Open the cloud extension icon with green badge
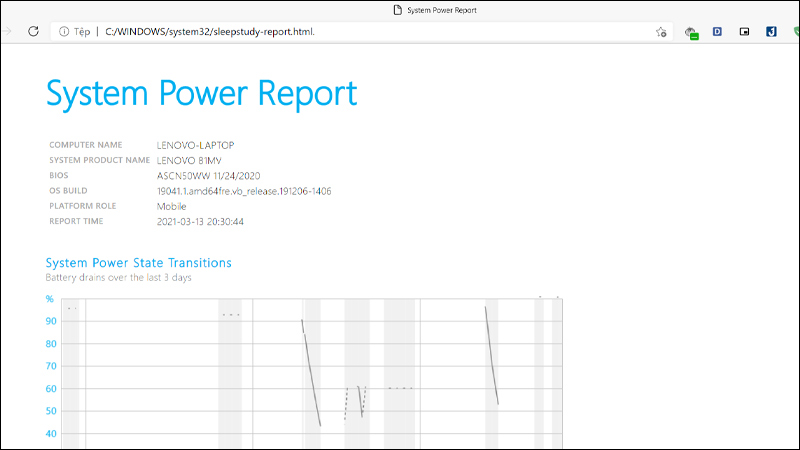The width and height of the screenshot is (800, 450). (x=691, y=33)
